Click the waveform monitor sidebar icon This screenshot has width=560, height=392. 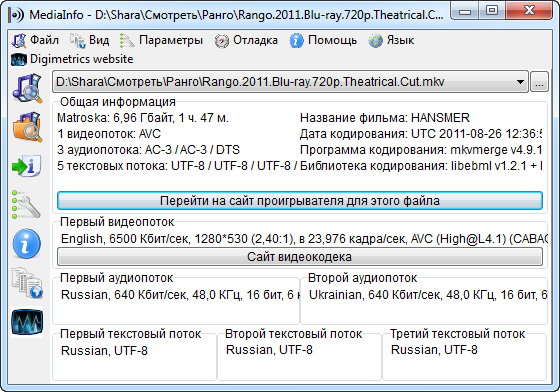27,322
